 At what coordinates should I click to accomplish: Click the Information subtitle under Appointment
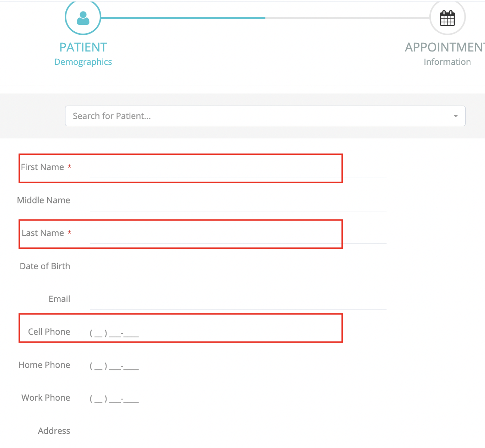(x=447, y=62)
